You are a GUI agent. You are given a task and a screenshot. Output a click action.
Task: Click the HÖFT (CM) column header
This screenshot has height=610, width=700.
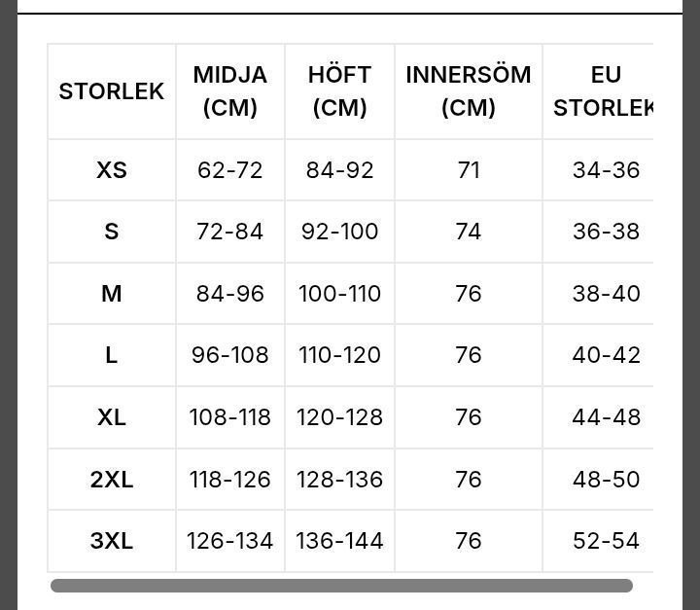pyautogui.click(x=339, y=91)
